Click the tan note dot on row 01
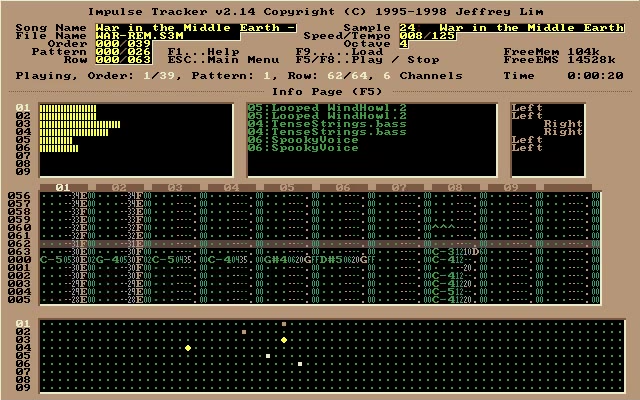The width and height of the screenshot is (640, 400). click(284, 324)
